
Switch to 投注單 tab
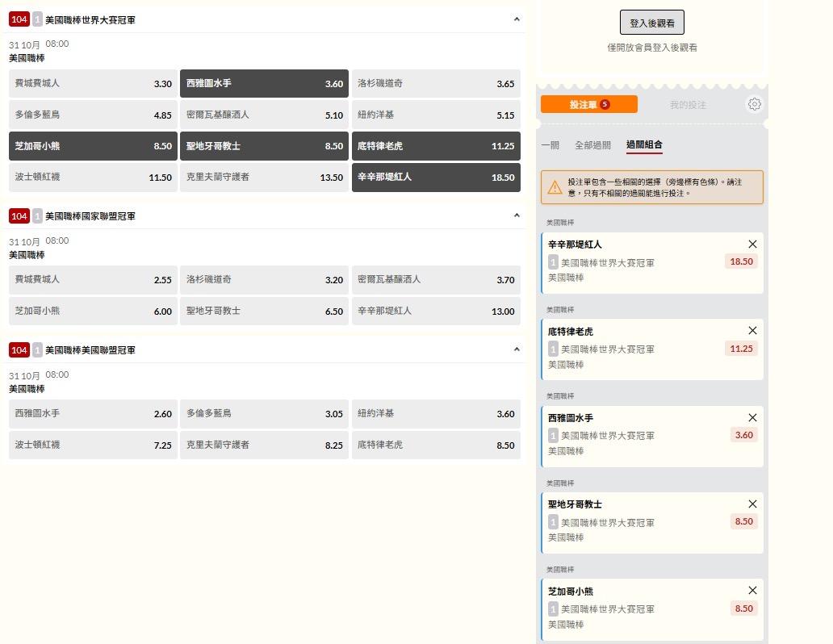(589, 104)
